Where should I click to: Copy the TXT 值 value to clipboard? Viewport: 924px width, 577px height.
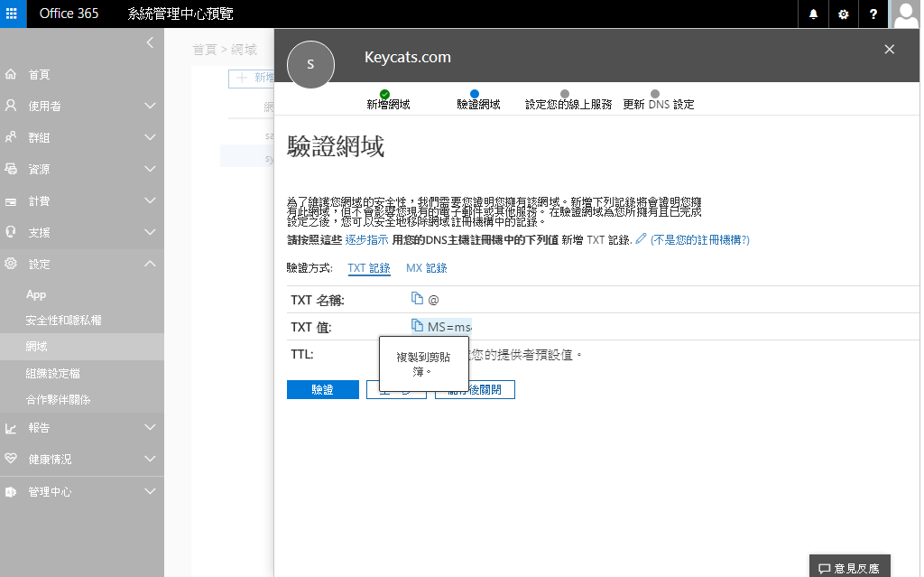[417, 326]
